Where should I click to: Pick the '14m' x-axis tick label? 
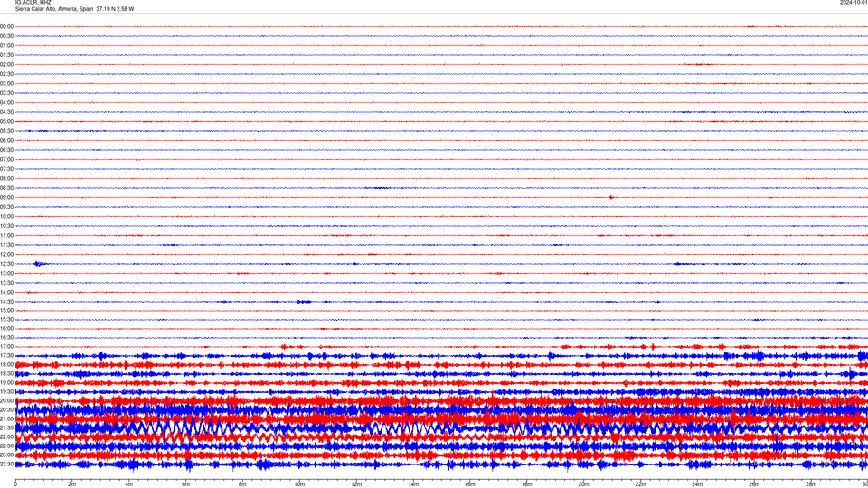[413, 484]
